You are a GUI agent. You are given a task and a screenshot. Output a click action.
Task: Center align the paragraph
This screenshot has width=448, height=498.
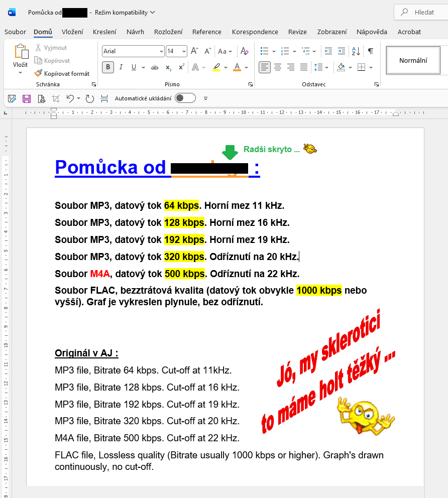[278, 67]
